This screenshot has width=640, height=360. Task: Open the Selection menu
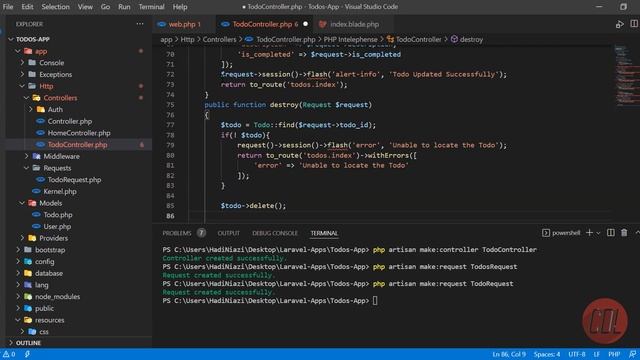coord(56,7)
